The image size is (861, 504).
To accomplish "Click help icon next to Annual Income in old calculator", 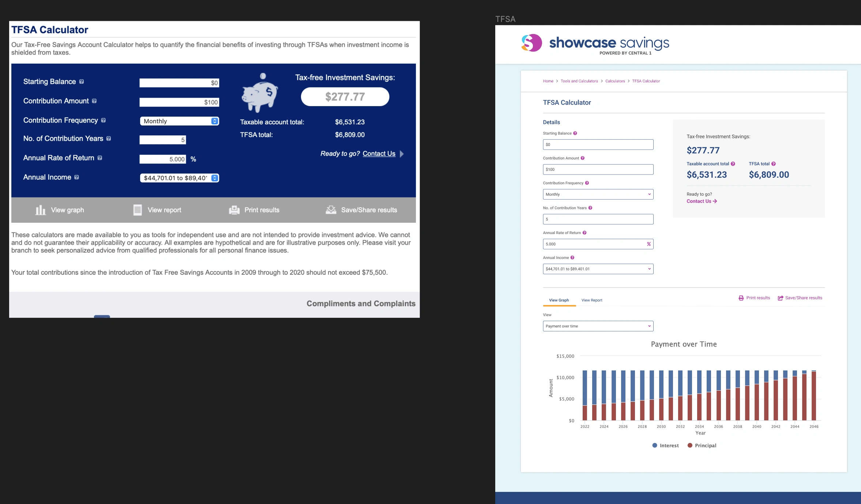I will pyautogui.click(x=76, y=177).
